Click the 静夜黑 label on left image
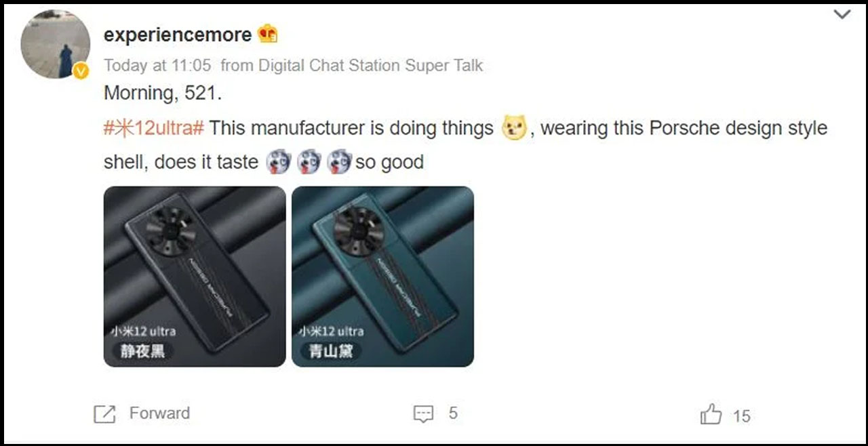Screen dimensions: 868x446 (x=142, y=351)
